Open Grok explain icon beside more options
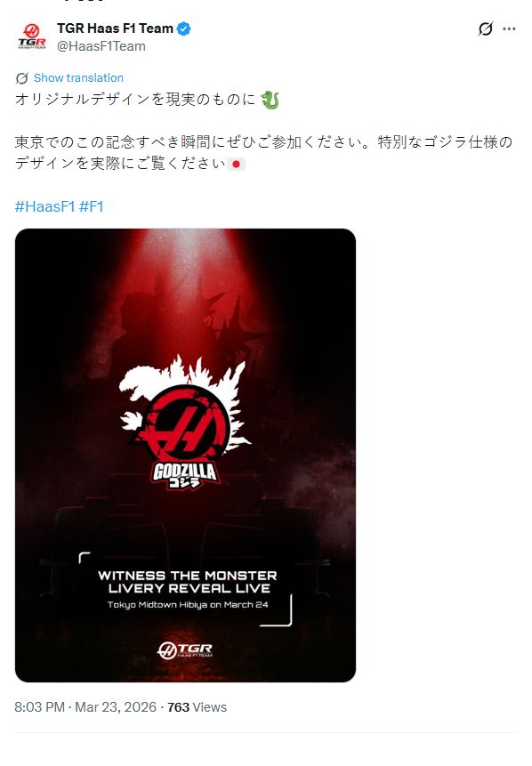 (x=485, y=28)
